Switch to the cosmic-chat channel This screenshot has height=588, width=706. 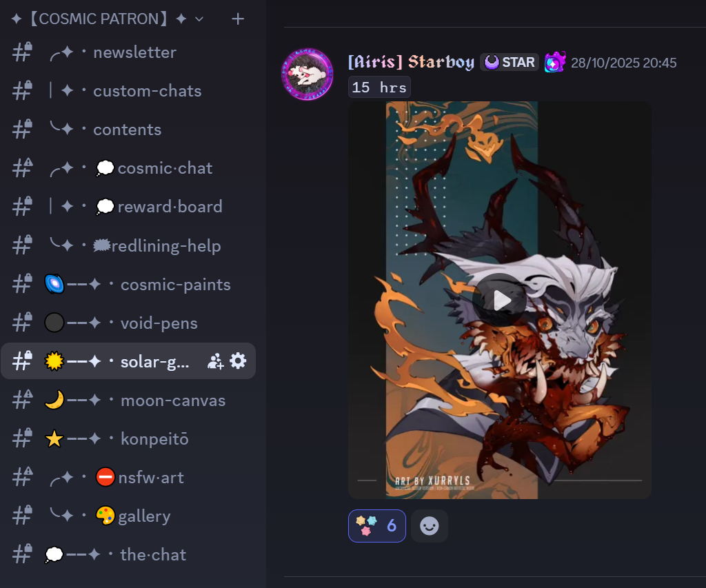point(128,168)
